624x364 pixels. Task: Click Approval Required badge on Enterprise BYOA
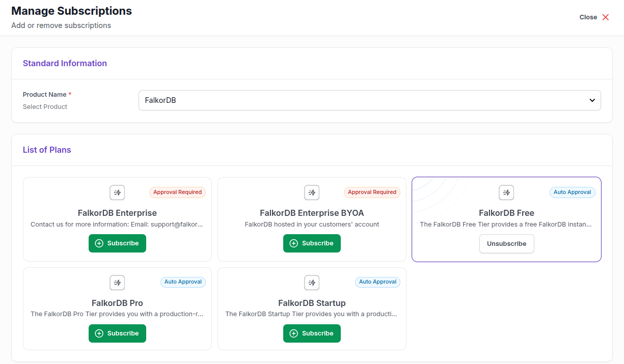pyautogui.click(x=372, y=192)
